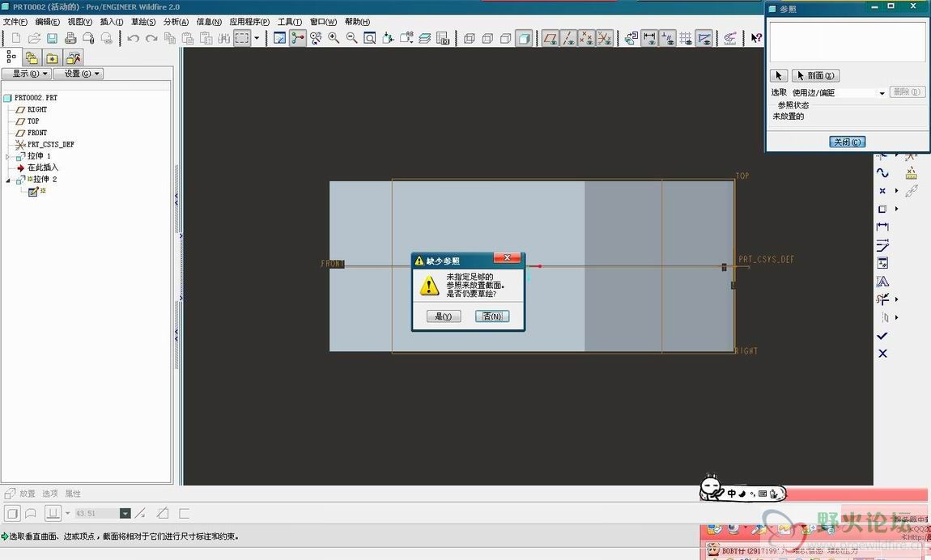Toggle sketch dimensions display
931x560 pixels.
pyautogui.click(x=649, y=38)
